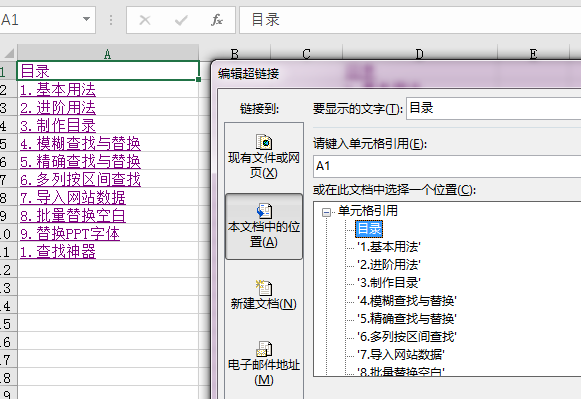
Task: Open the 1.查找神器 hyperlink in sheet
Action: click(58, 252)
